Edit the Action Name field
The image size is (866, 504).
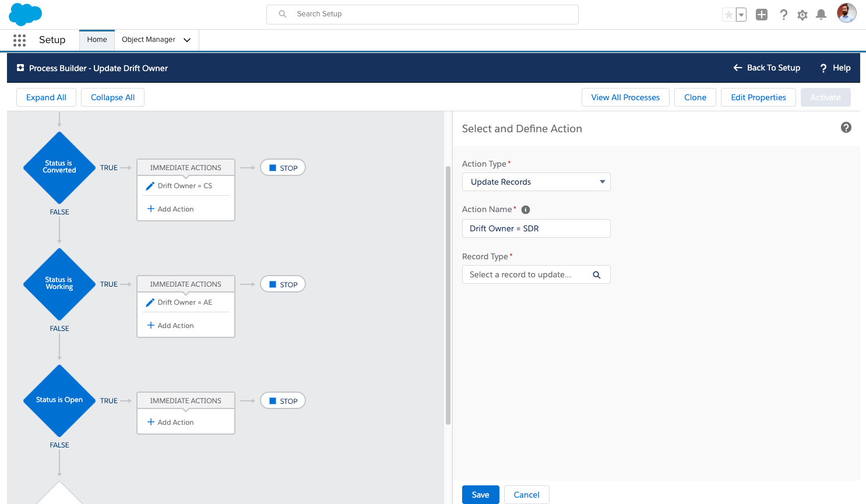[x=536, y=228]
